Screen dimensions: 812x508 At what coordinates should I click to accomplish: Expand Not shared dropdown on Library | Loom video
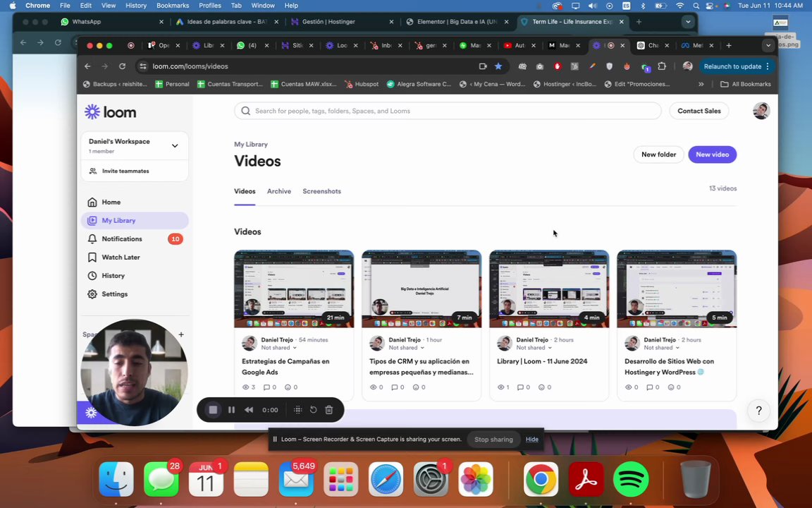click(534, 348)
